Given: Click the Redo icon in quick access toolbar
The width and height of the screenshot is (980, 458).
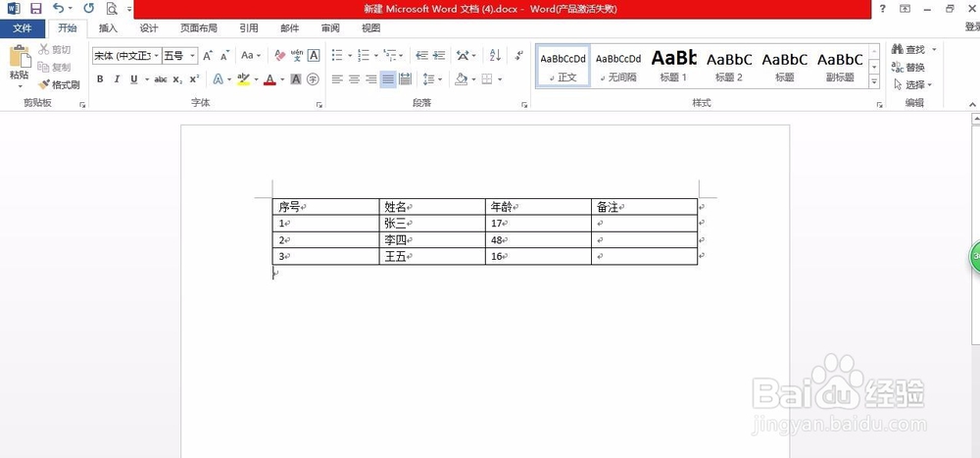Looking at the screenshot, I should pos(89,8).
